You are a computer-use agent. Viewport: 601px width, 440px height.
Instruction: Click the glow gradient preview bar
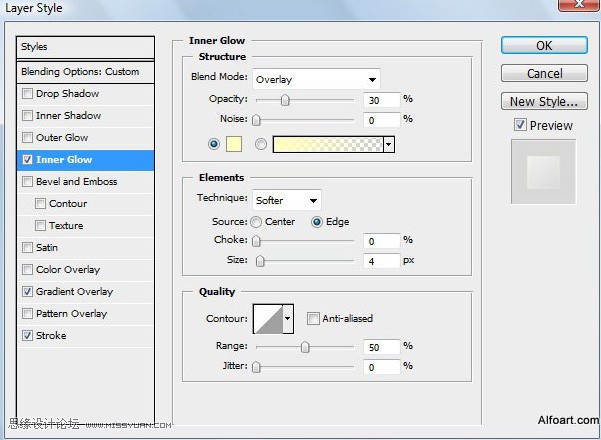point(328,144)
